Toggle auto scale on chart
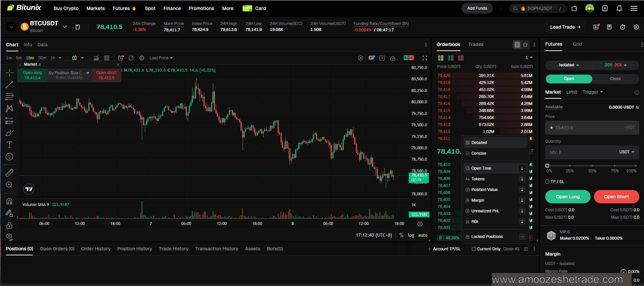This screenshot has height=286, width=644. (423, 235)
